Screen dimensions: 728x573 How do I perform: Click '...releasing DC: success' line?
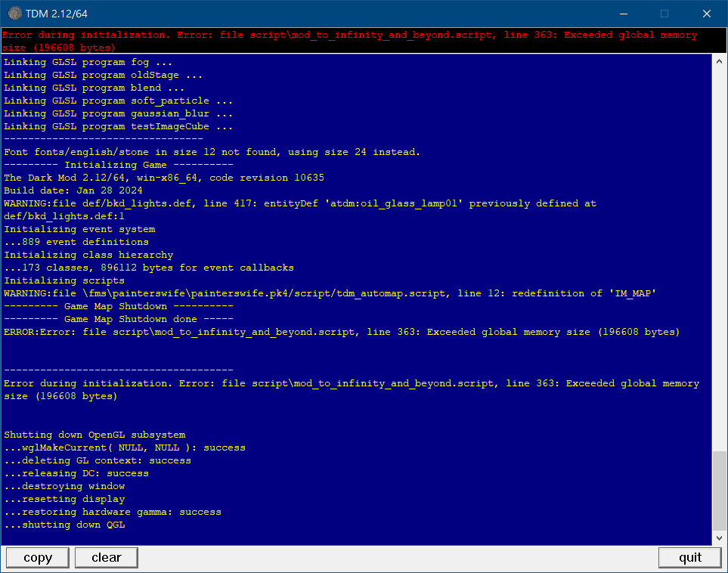pyautogui.click(x=76, y=474)
